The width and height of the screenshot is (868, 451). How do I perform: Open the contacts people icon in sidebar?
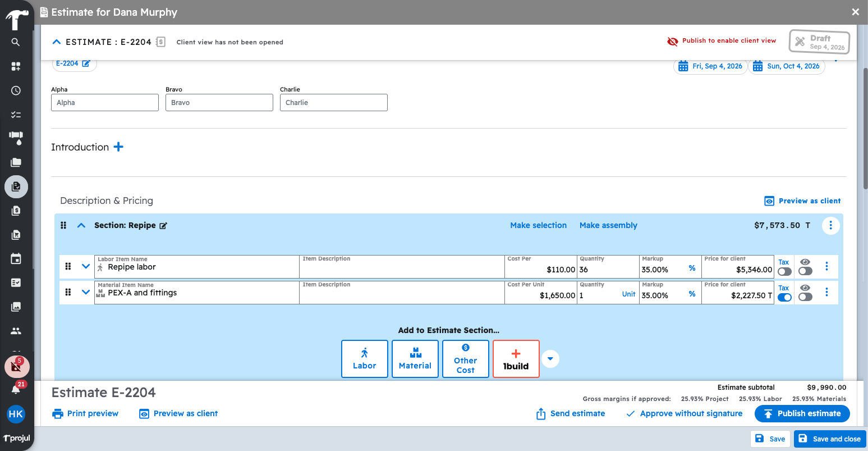click(x=16, y=331)
